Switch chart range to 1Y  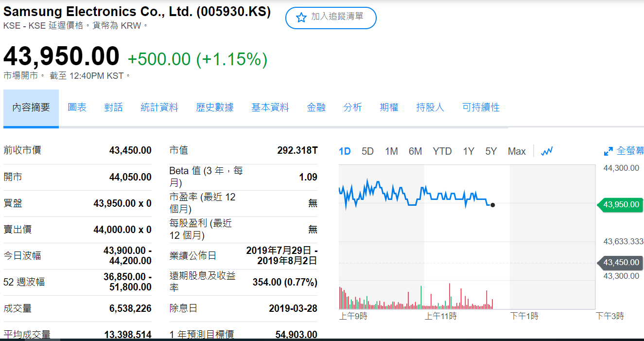click(x=468, y=151)
